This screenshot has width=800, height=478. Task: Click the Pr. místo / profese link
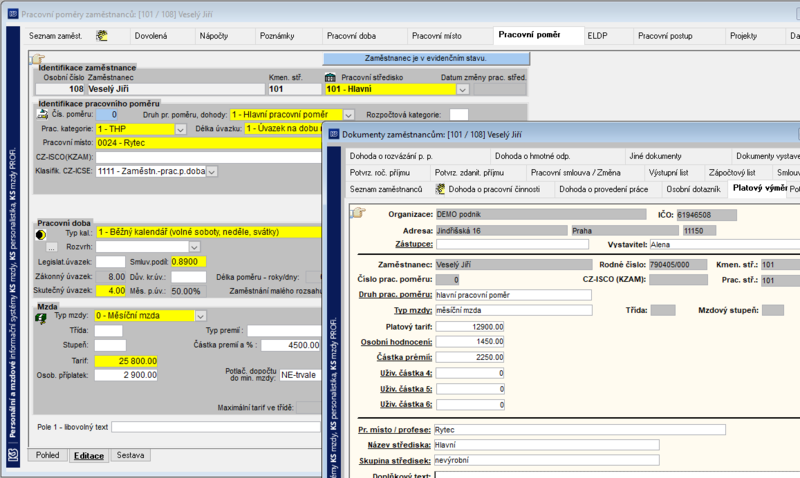click(x=394, y=430)
